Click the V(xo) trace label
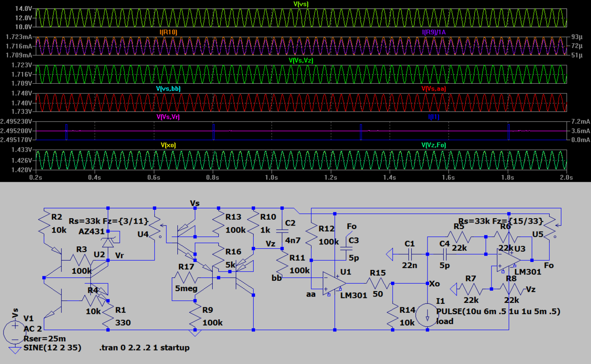 [168, 145]
